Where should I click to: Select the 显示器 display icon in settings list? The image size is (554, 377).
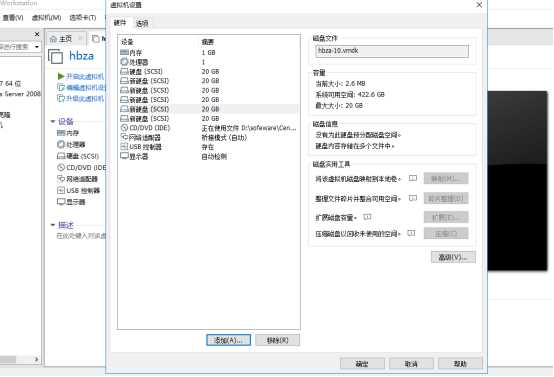tap(124, 156)
